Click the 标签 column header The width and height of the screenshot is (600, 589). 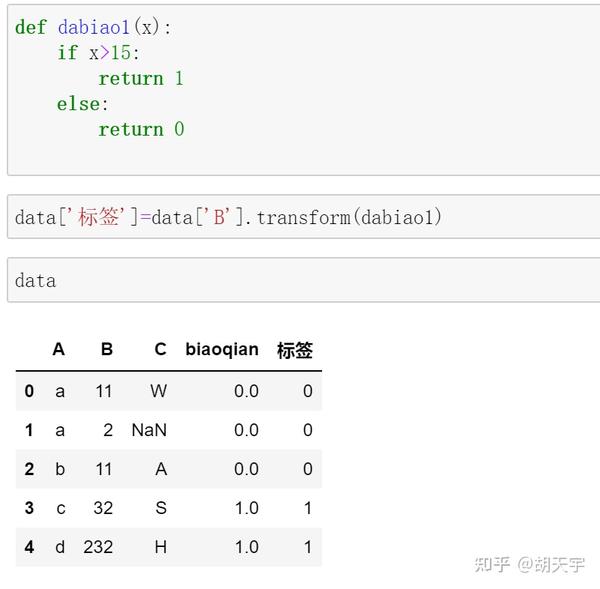294,350
